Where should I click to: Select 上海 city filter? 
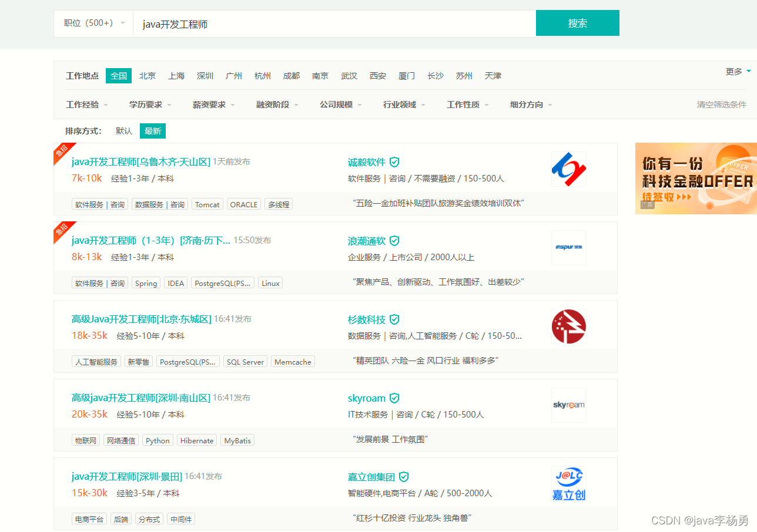[x=176, y=76]
